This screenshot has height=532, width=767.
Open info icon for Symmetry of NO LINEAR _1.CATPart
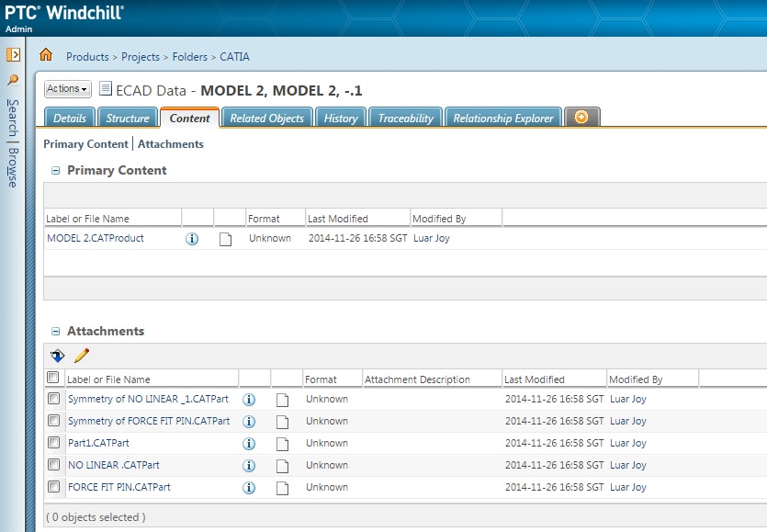pos(249,400)
